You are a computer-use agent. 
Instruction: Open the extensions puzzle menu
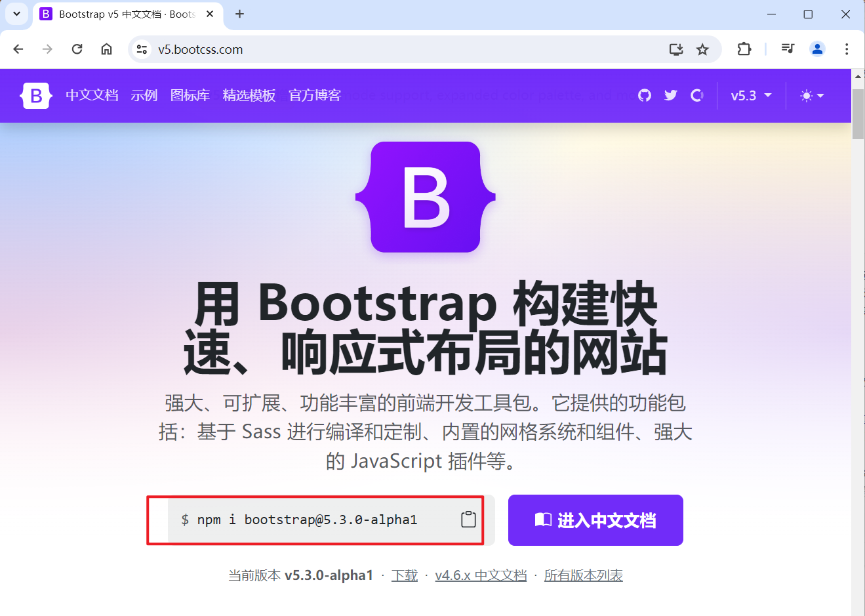click(744, 49)
